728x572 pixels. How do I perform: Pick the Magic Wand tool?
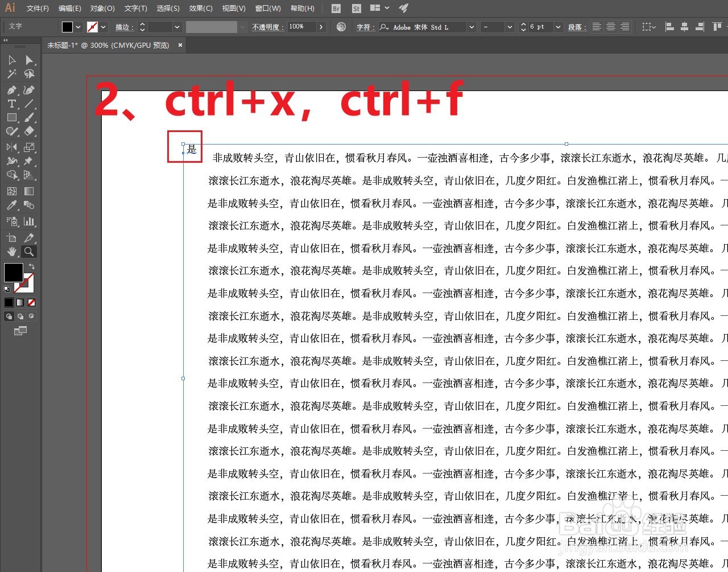coord(11,74)
